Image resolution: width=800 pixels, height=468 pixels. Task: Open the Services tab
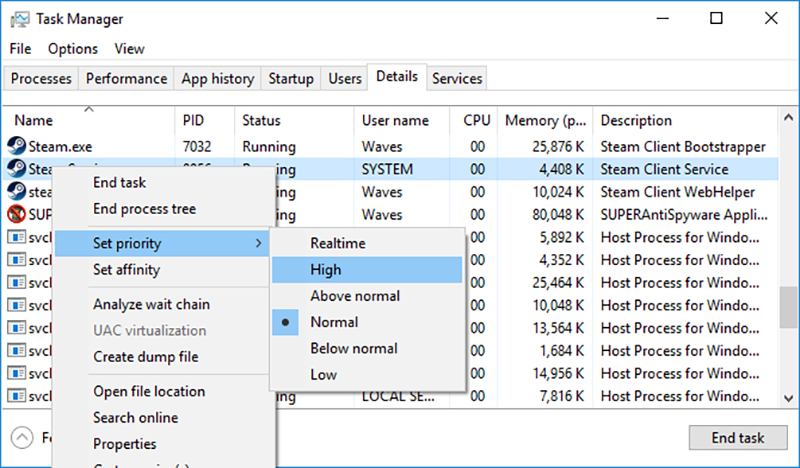pyautogui.click(x=457, y=78)
